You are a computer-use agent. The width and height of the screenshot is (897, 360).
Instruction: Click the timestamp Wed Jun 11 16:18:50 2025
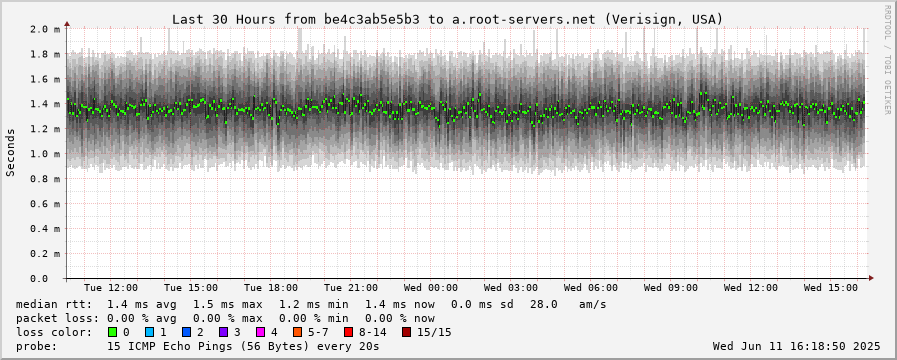(796, 346)
